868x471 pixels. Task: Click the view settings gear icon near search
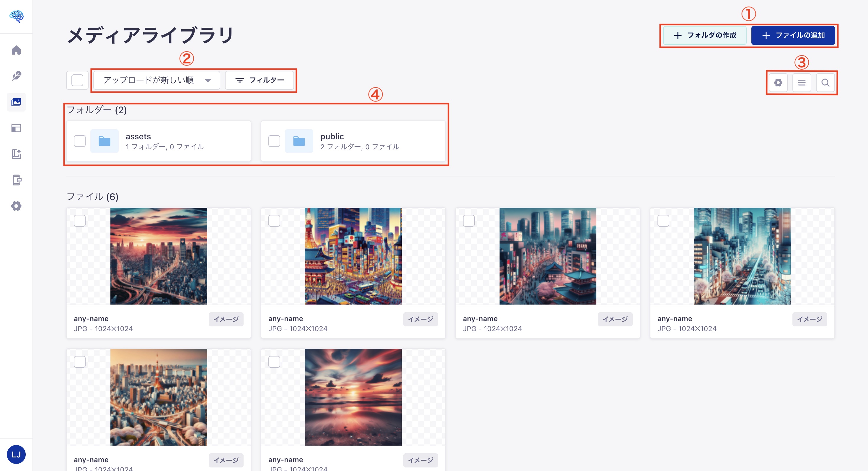[778, 82]
